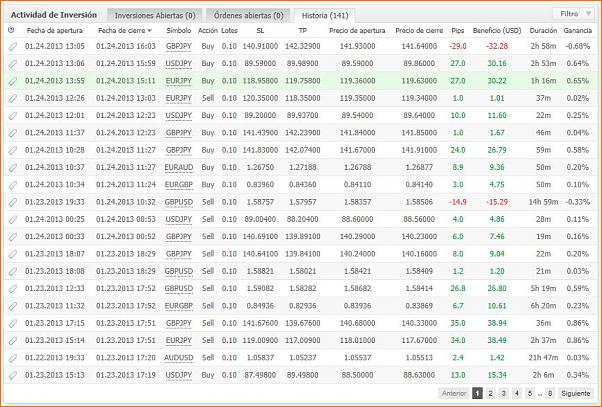Click the tag icon for GBPUSD trade opened 12:33
Image resolution: width=602 pixels, height=407 pixels.
point(13,288)
